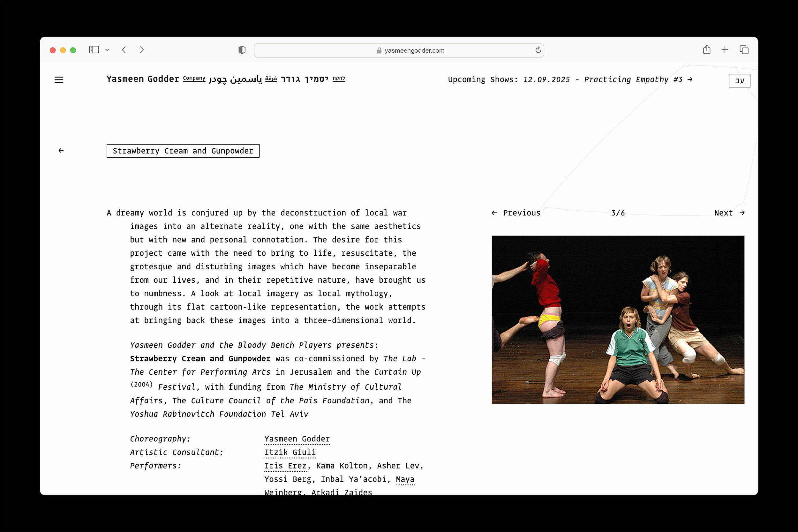Visit the Iris Erez performer link
The image size is (798, 532).
pos(285,466)
